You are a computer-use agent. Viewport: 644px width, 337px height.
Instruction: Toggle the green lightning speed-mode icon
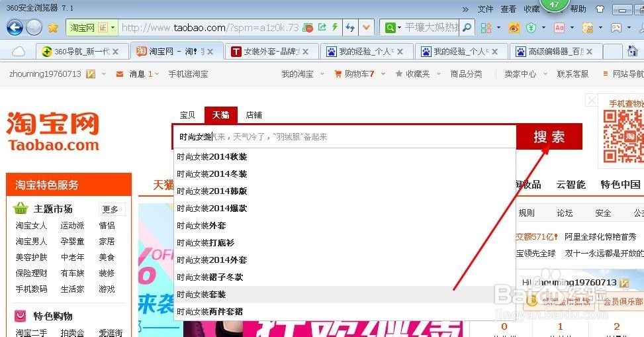point(335,27)
